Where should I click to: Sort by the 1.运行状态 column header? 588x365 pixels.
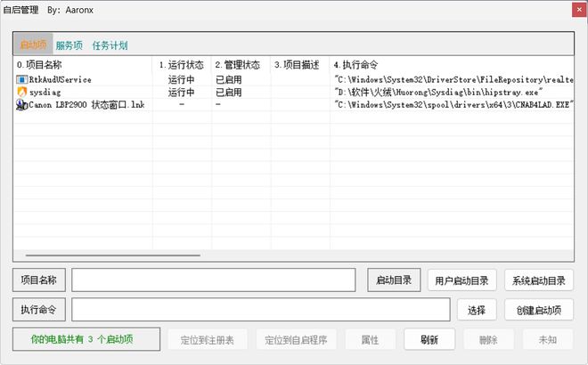(181, 65)
